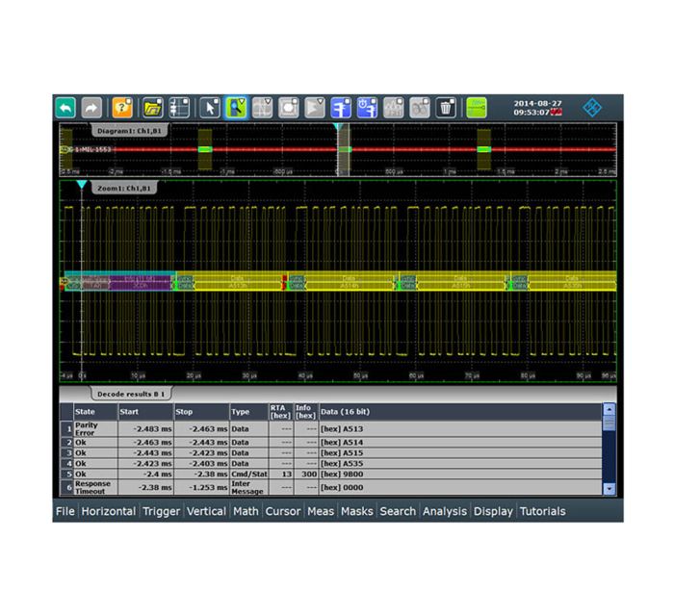The image size is (674, 616).
Task: Open the Load saveset folder icon
Action: point(152,108)
